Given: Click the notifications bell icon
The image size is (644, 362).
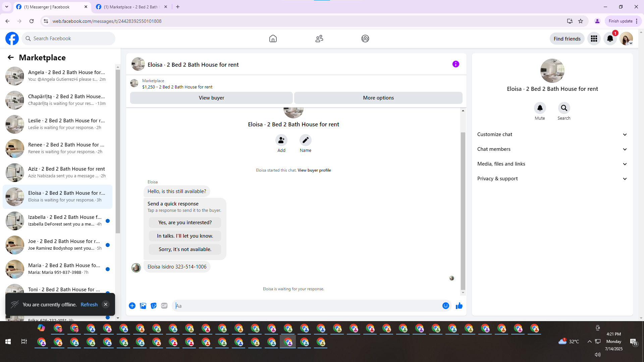Looking at the screenshot, I should pos(610,39).
